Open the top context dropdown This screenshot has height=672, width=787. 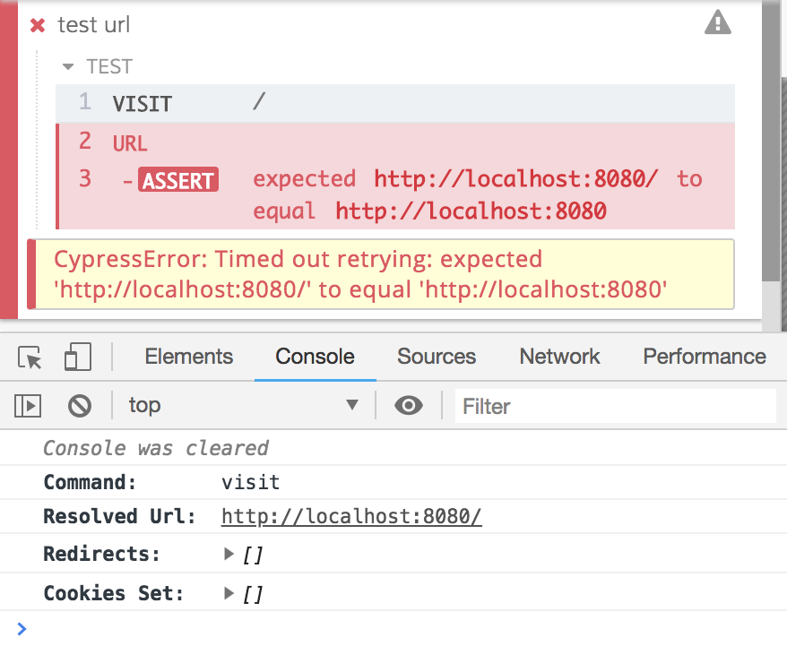243,406
